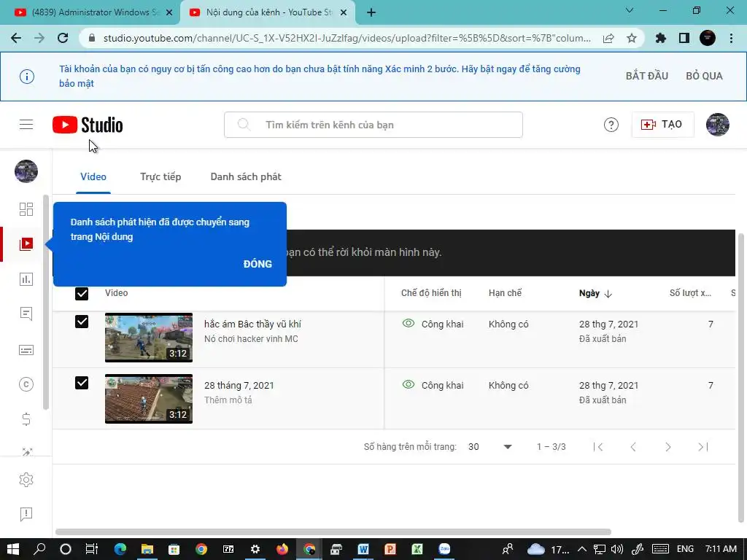This screenshot has width=747, height=560.
Task: Open the Copyright icon in sidebar
Action: (x=26, y=384)
